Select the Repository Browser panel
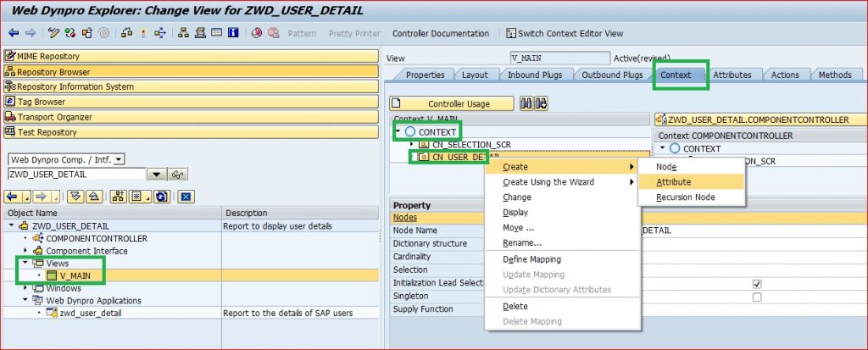The image size is (868, 350). 191,71
